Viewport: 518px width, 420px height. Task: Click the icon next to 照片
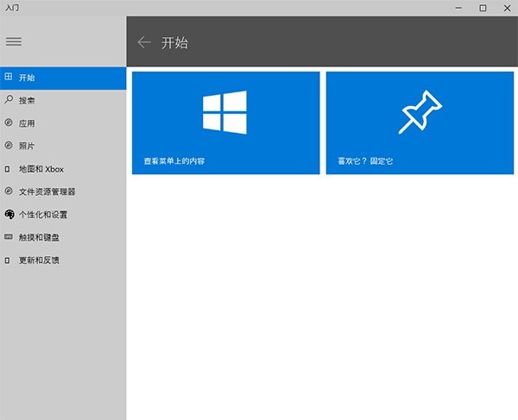(x=9, y=146)
